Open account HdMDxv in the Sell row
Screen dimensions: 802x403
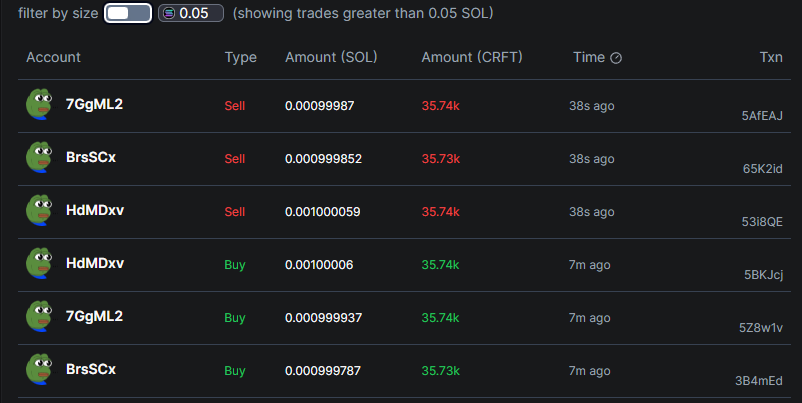[x=94, y=211]
